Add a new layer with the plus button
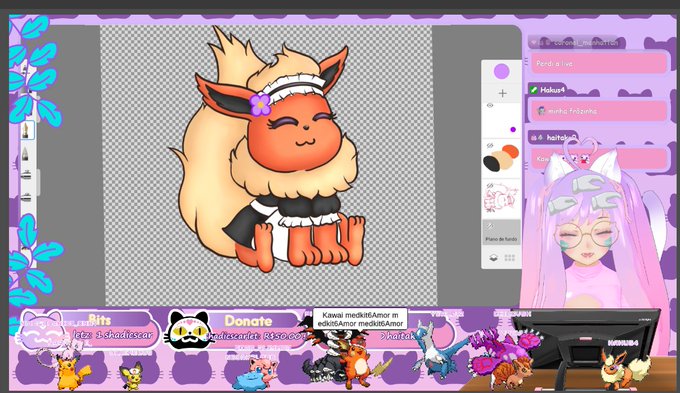The image size is (680, 393). [503, 93]
